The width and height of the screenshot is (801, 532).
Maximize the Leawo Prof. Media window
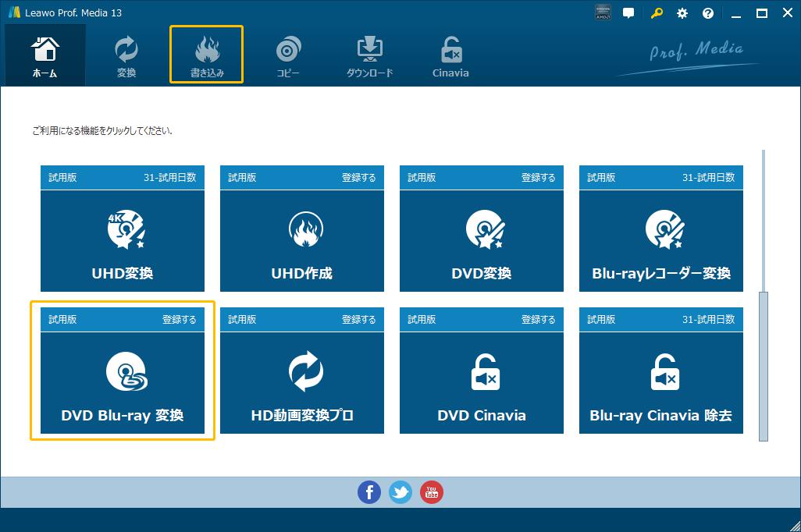(762, 13)
